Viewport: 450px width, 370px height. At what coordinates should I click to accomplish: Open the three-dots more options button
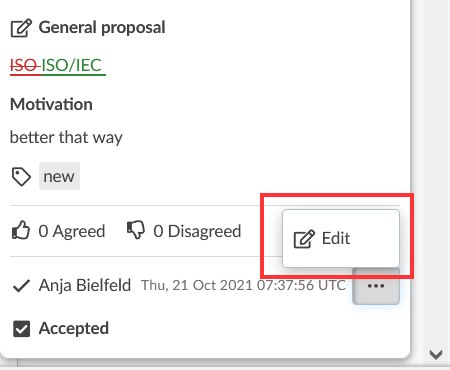click(x=376, y=286)
